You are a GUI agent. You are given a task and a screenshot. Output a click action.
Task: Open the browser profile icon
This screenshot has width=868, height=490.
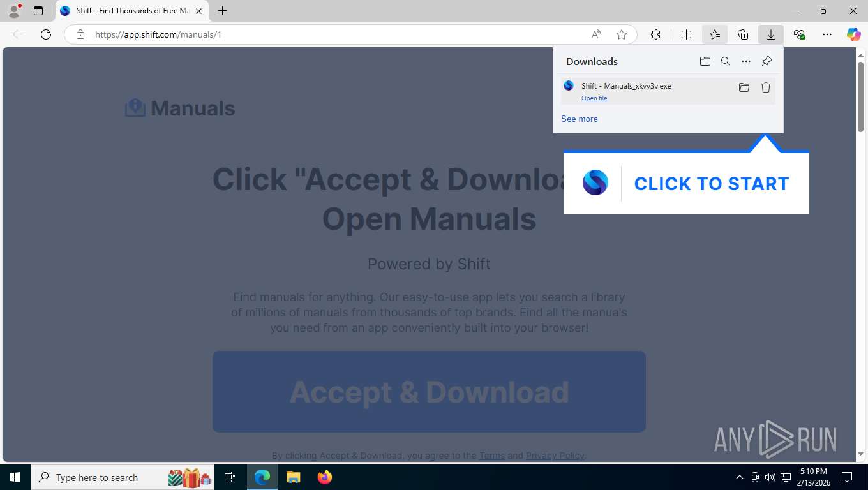pos(13,11)
